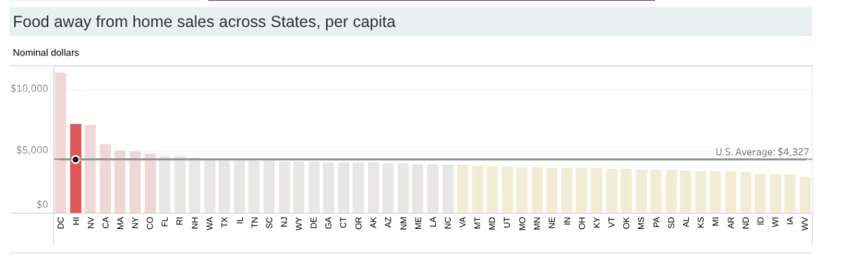Select the CO bar
This screenshot has height=254, width=868.
point(150,183)
